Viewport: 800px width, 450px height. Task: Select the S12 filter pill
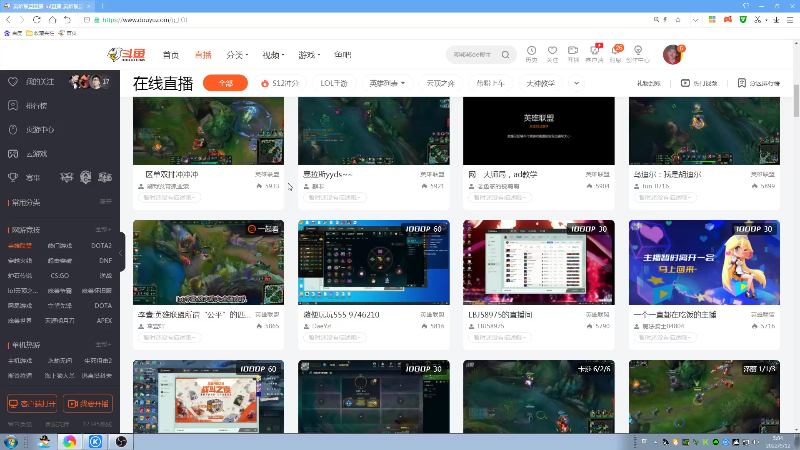[x=280, y=83]
